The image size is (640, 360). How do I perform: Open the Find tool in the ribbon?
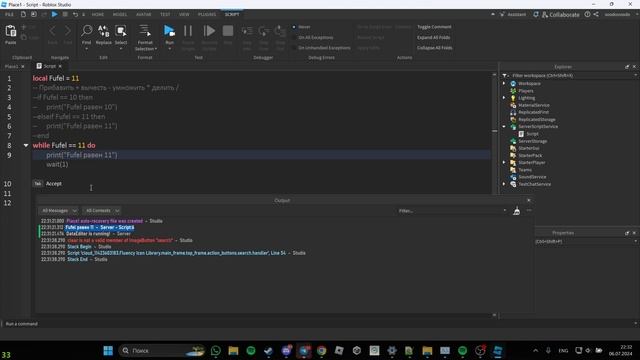point(86,31)
